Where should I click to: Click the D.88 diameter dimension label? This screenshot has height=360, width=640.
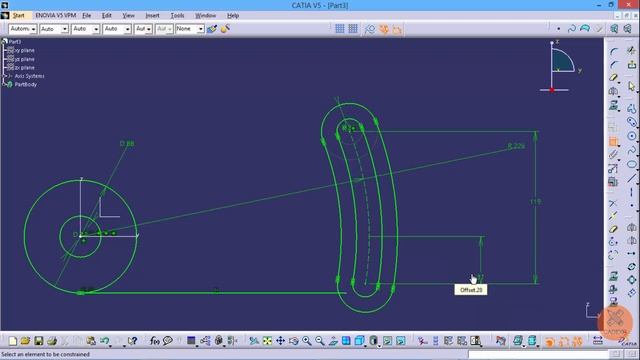pos(127,144)
